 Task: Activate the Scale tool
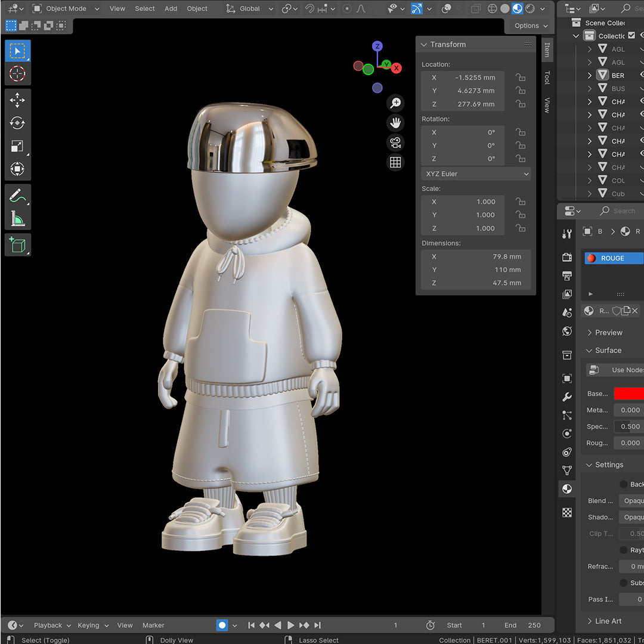[x=17, y=146]
